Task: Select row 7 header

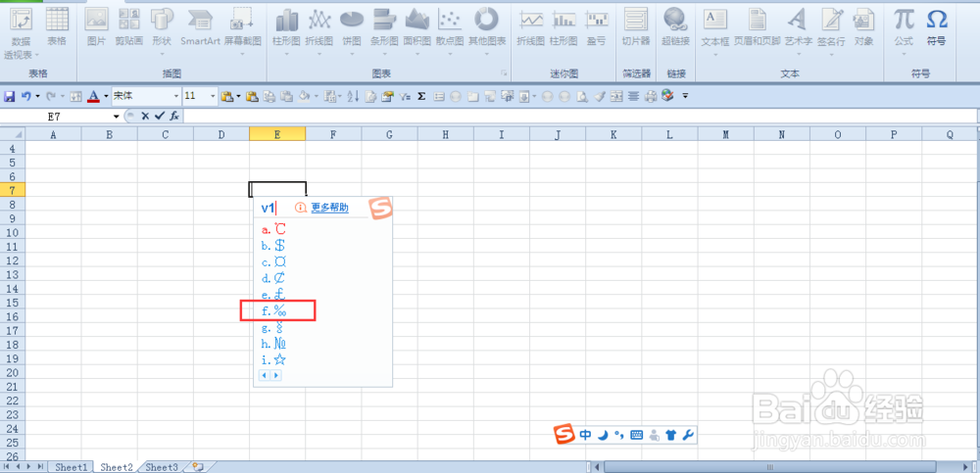Action: coord(13,189)
